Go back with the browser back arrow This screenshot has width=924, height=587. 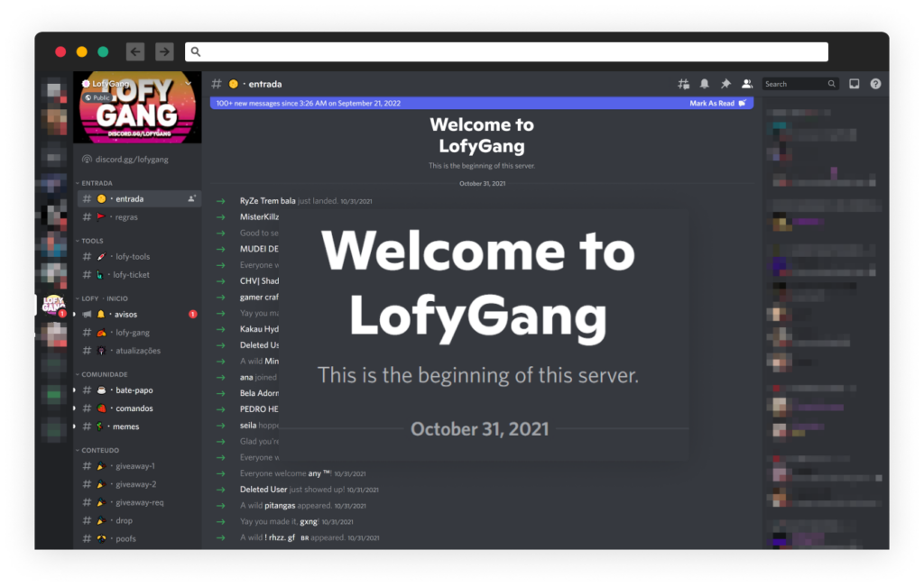135,51
